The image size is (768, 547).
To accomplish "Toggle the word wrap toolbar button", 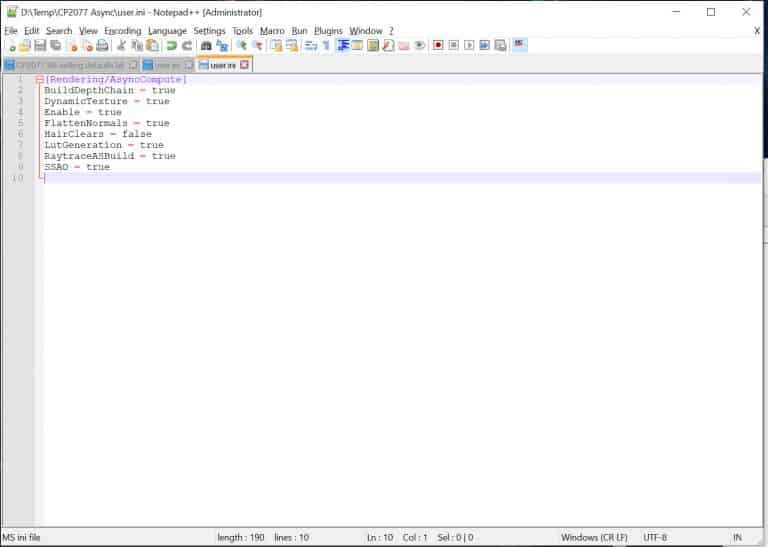I will click(311, 46).
